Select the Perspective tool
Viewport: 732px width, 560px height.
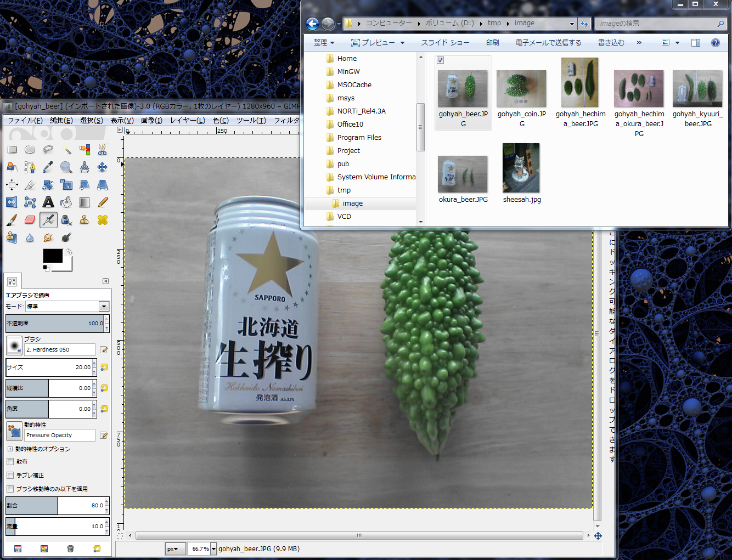pyautogui.click(x=103, y=185)
